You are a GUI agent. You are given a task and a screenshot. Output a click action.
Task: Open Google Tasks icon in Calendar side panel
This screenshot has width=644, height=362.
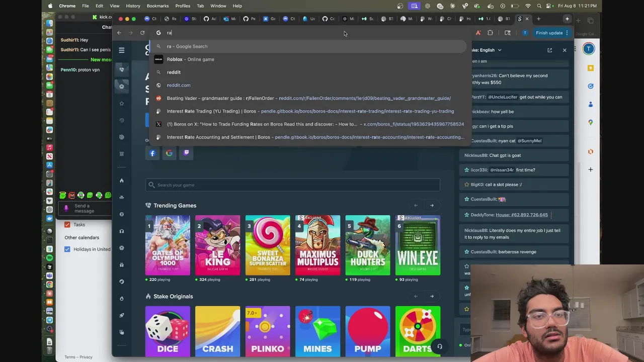pyautogui.click(x=591, y=86)
